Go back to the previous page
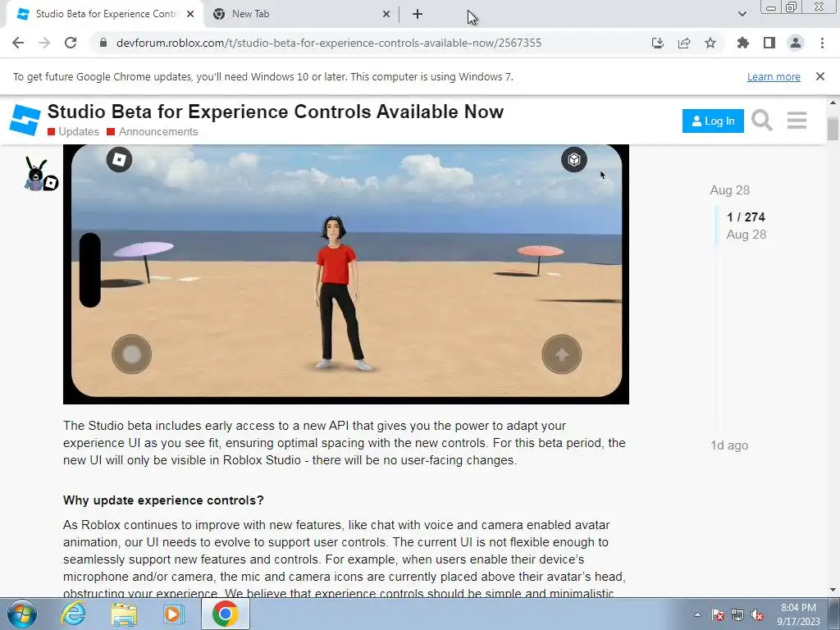Viewport: 840px width, 630px height. coord(18,43)
